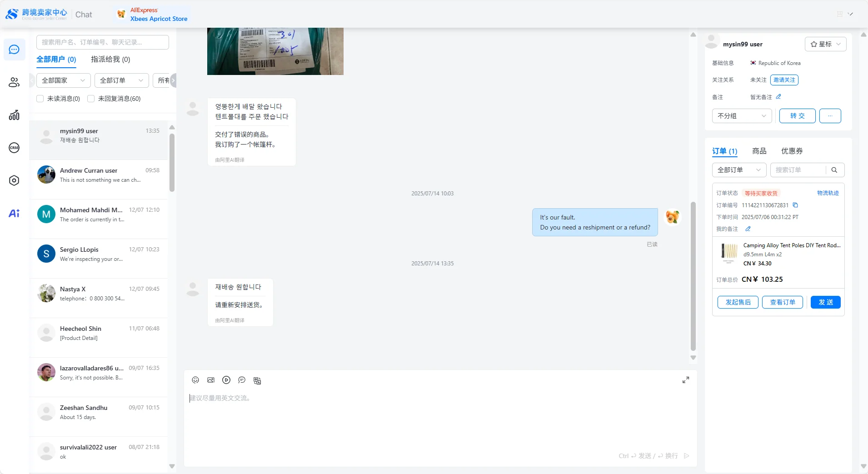Edit the customer remark pencil icon
Screen dimensions: 868x474
(x=778, y=97)
